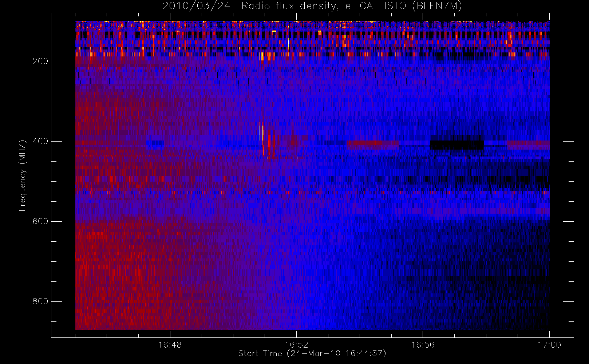Select the 200 frequency tick label
Viewport: 589px width, 364px height.
[x=40, y=61]
